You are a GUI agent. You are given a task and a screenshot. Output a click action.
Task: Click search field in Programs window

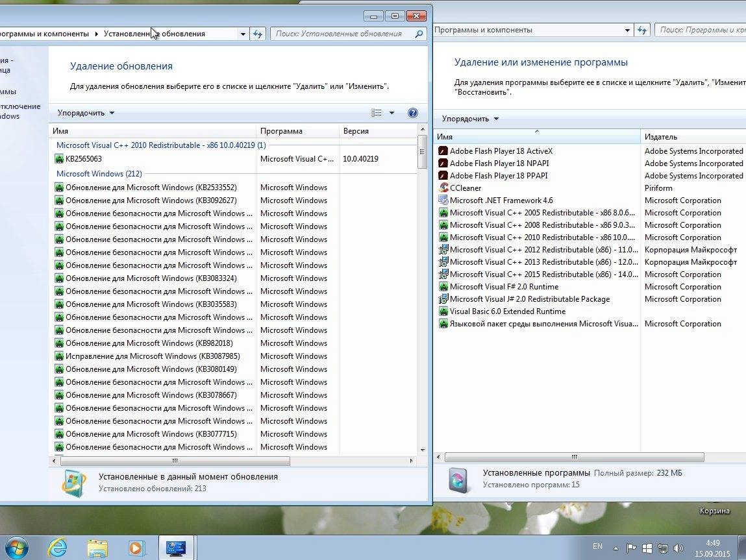tap(702, 30)
